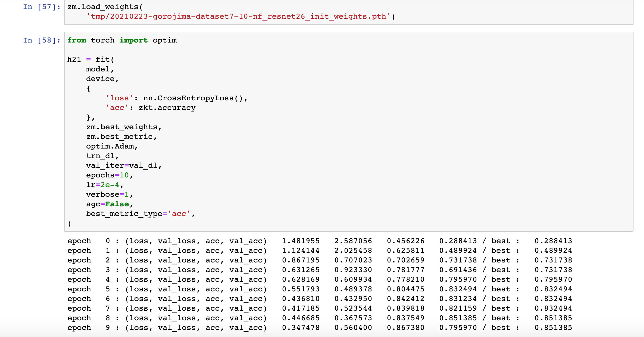Screen dimensions: 644x337
Task: Click the best_metric_type='acc' argument
Action: click(x=141, y=214)
